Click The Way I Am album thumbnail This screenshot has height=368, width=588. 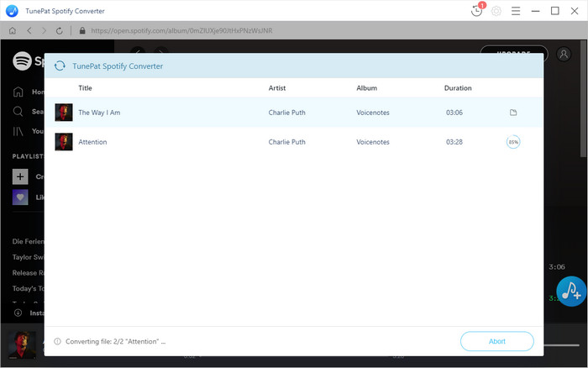coord(64,112)
